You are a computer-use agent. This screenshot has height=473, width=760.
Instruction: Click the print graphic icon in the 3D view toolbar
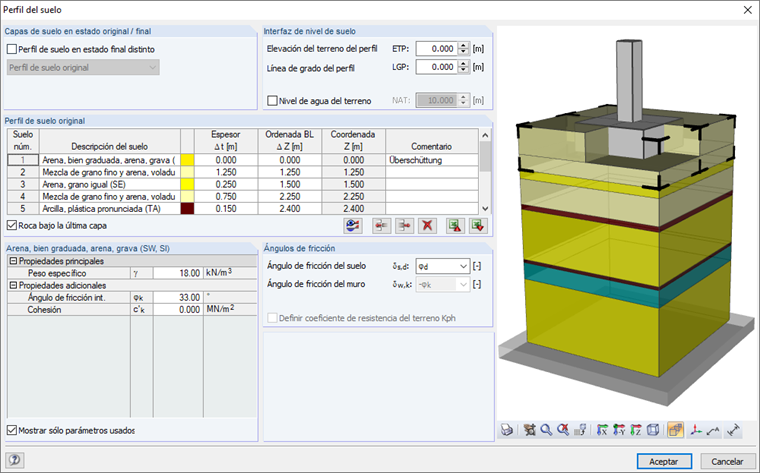(x=507, y=430)
